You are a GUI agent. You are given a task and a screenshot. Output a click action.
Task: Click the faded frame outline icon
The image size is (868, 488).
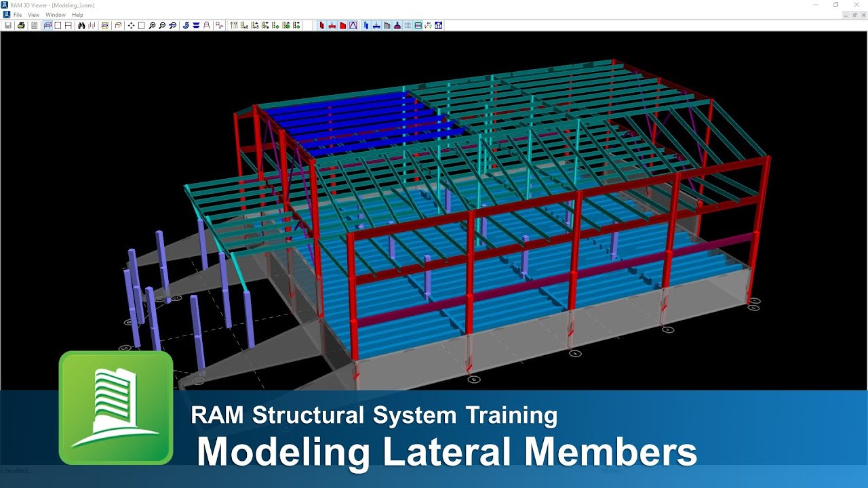coord(206,26)
